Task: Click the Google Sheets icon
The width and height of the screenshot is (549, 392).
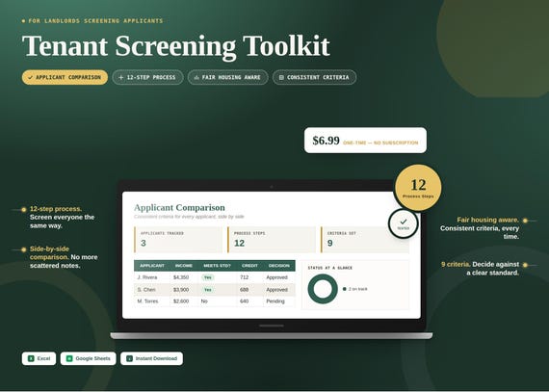Action: (x=69, y=358)
